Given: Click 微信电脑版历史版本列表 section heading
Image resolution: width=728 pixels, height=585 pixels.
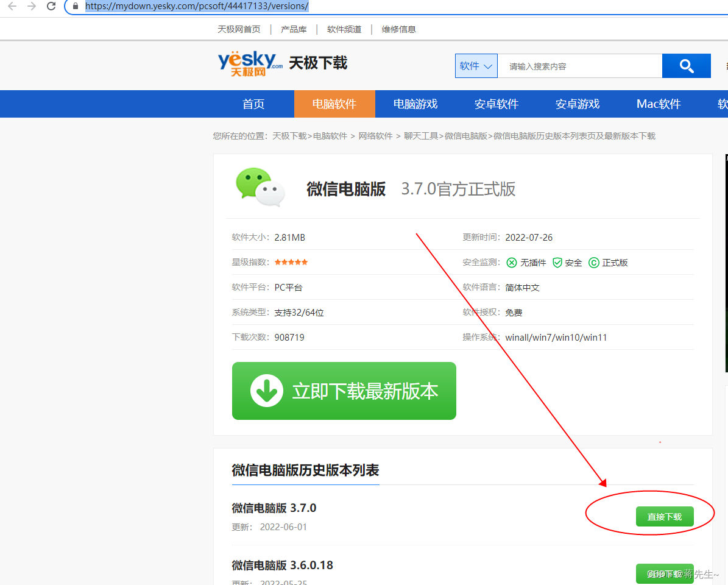Looking at the screenshot, I should [305, 470].
